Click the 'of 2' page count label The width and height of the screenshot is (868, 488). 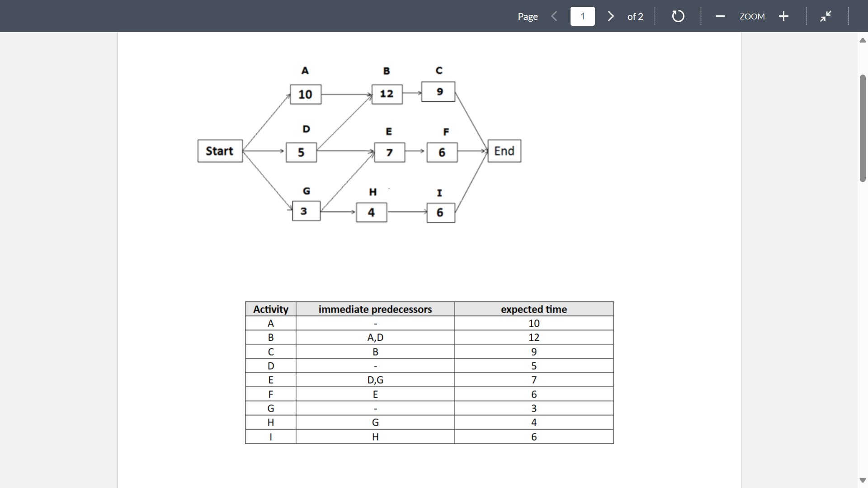[635, 17]
